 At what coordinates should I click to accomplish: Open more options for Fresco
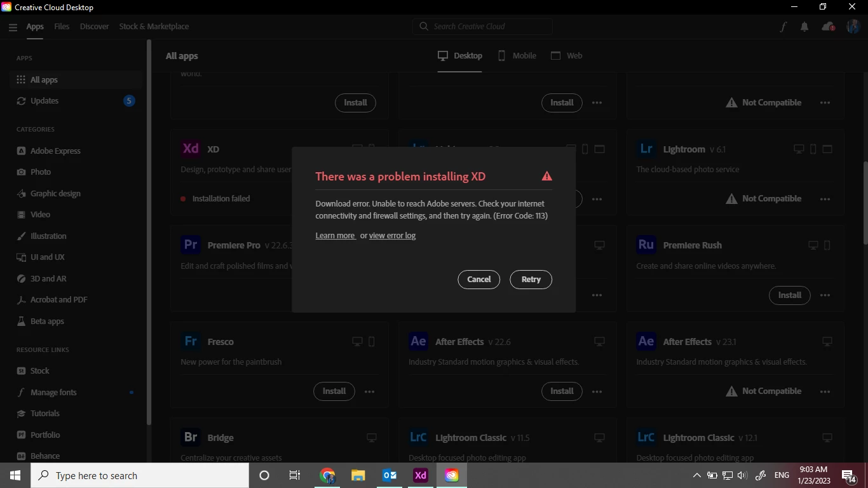point(369,391)
